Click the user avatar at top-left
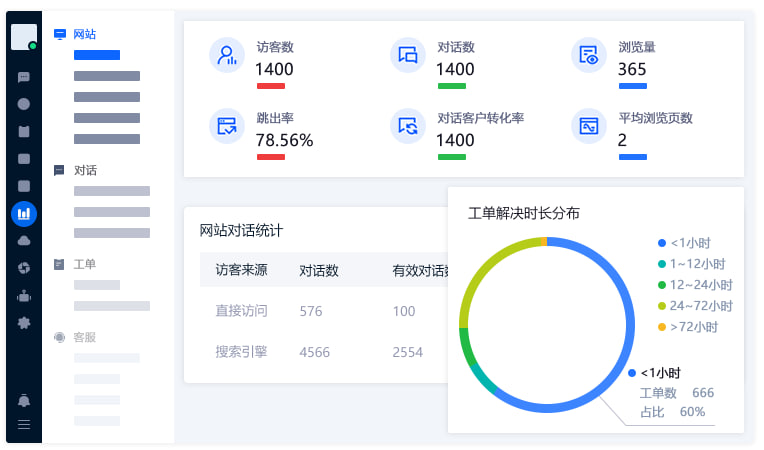This screenshot has height=450, width=764. pyautogui.click(x=24, y=37)
